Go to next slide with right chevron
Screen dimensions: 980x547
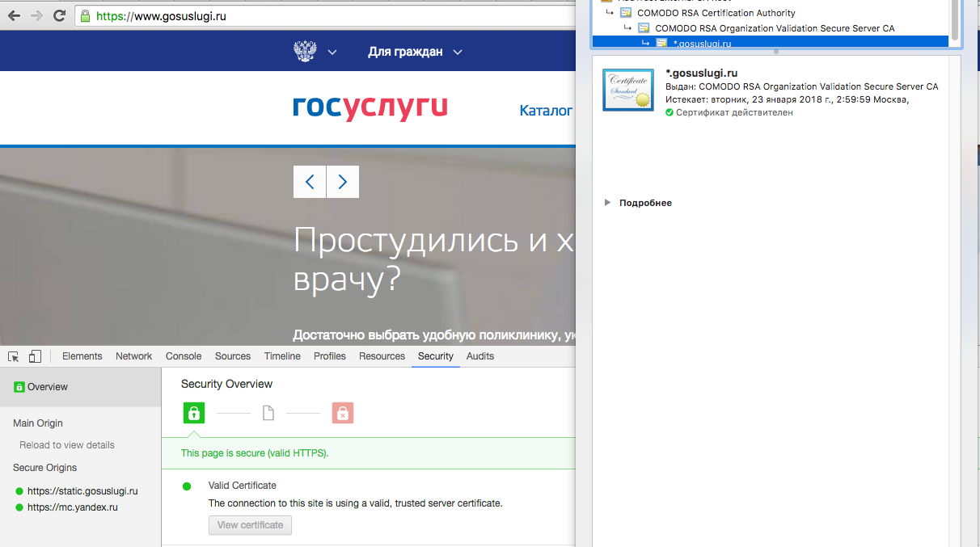(343, 182)
